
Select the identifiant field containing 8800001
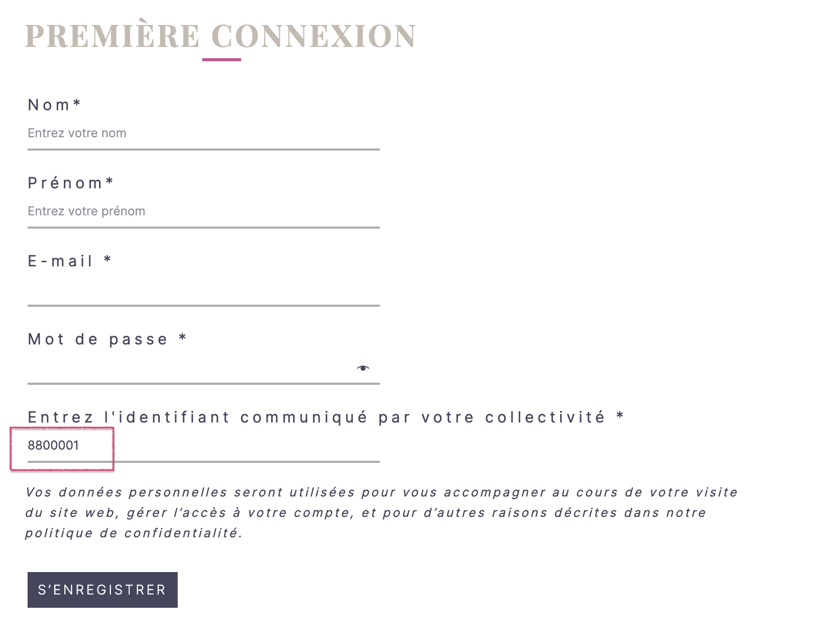tap(203, 446)
